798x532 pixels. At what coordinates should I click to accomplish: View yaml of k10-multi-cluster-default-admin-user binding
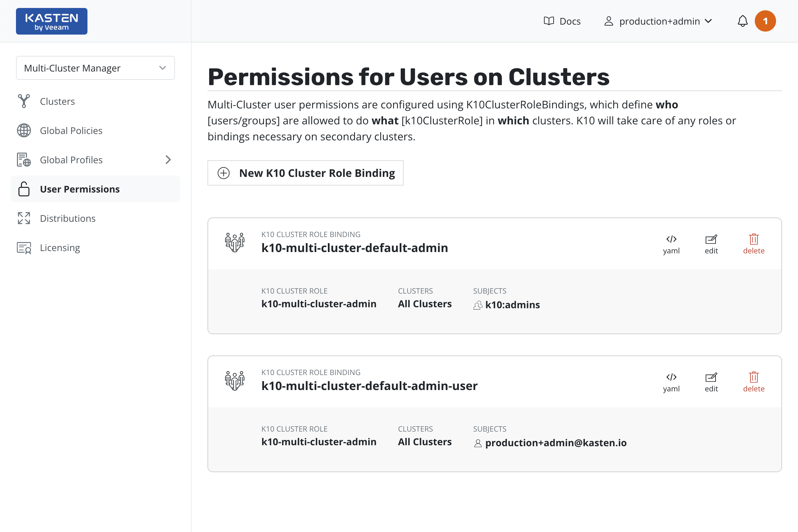(x=671, y=382)
